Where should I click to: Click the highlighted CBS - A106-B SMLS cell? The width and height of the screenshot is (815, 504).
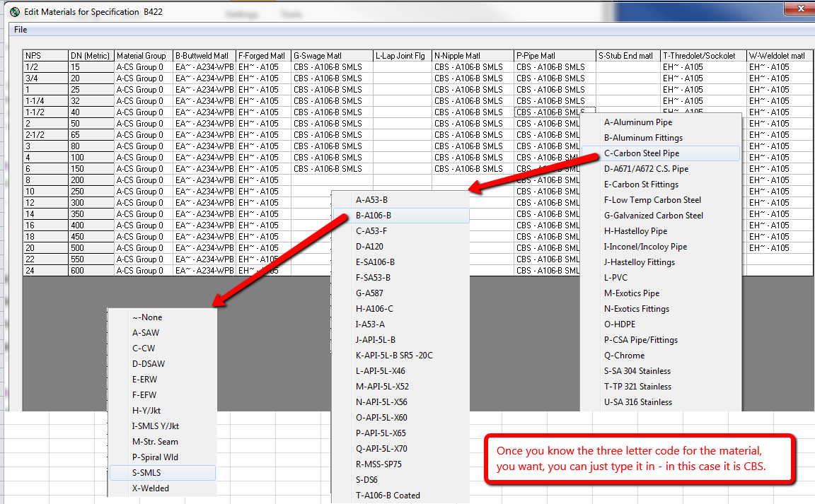[549, 112]
